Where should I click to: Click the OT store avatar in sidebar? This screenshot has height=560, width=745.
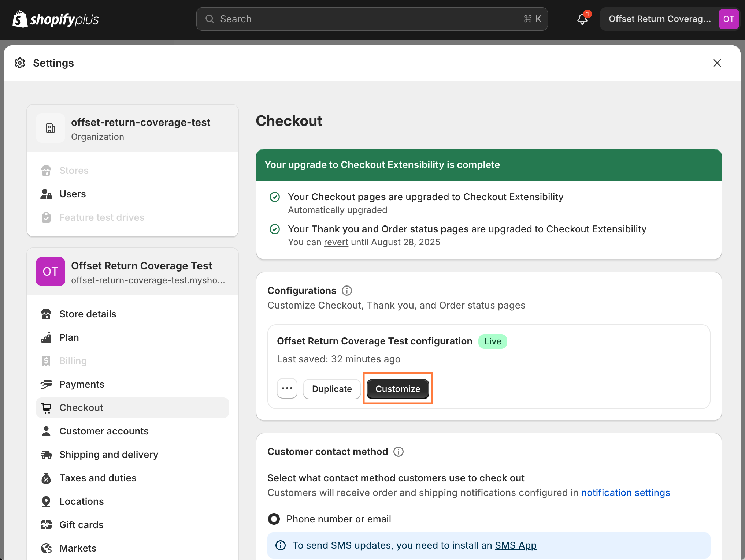[x=51, y=272]
